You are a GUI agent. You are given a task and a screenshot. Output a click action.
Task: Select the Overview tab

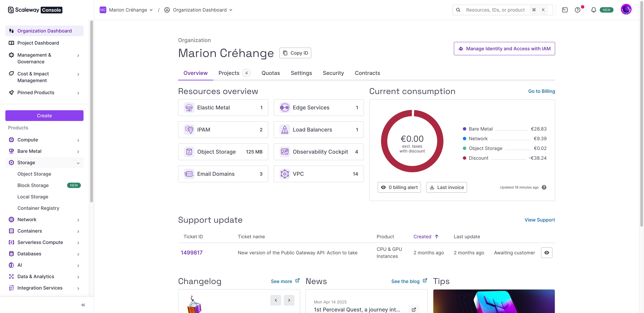click(196, 73)
